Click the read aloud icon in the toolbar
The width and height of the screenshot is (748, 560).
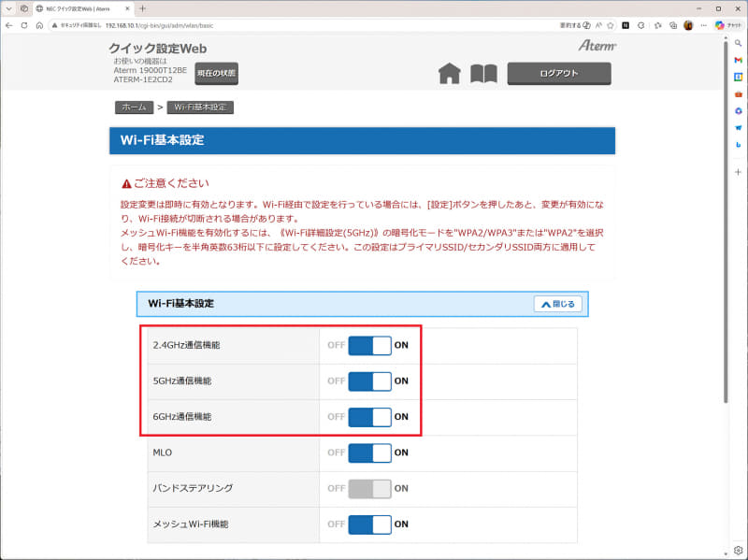point(598,24)
